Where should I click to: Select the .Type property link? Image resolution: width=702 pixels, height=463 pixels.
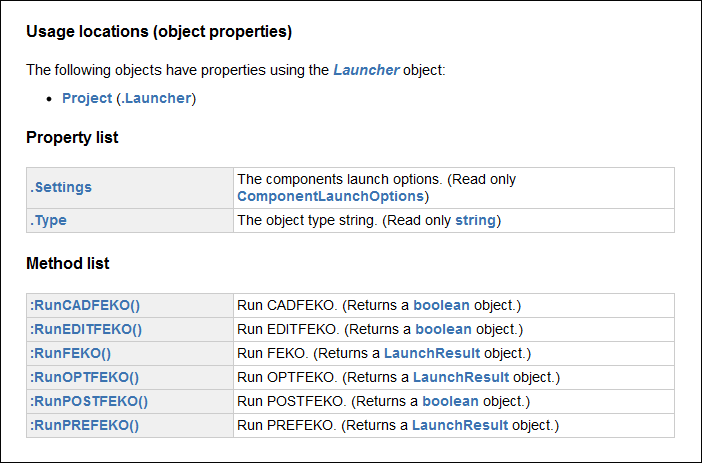click(49, 220)
